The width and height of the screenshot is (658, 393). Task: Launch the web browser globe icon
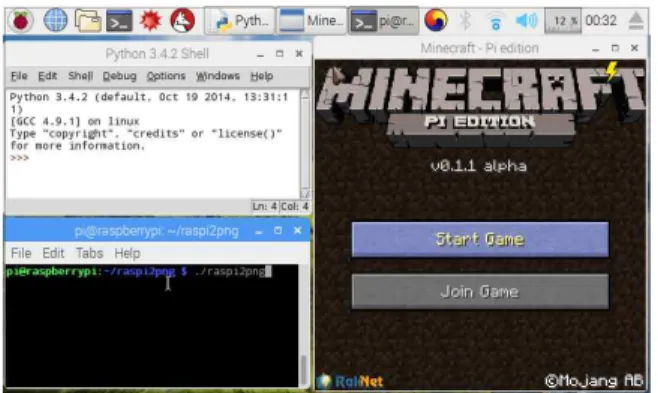[x=55, y=21]
